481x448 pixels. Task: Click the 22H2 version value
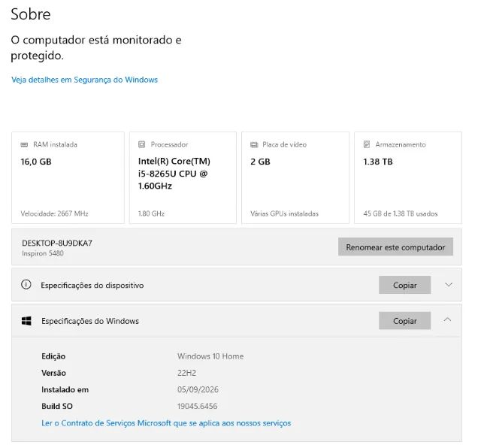coord(186,373)
